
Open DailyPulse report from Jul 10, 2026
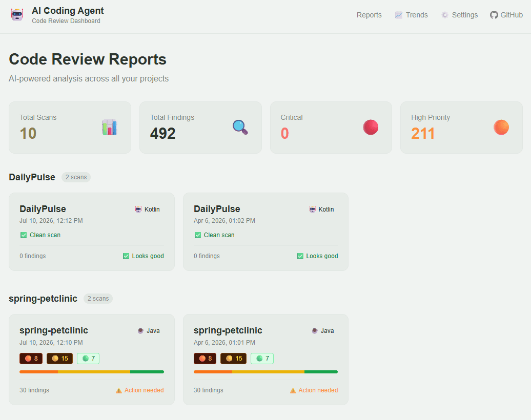92,232
